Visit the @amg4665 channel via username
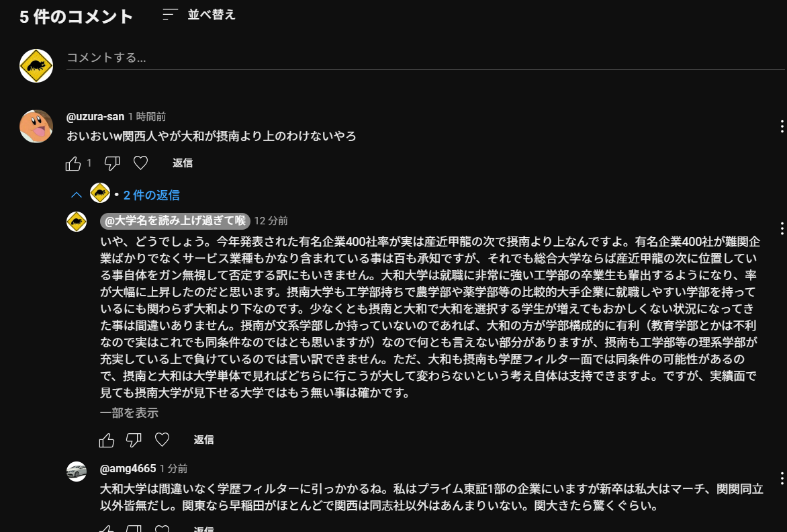The width and height of the screenshot is (787, 532). pos(128,468)
